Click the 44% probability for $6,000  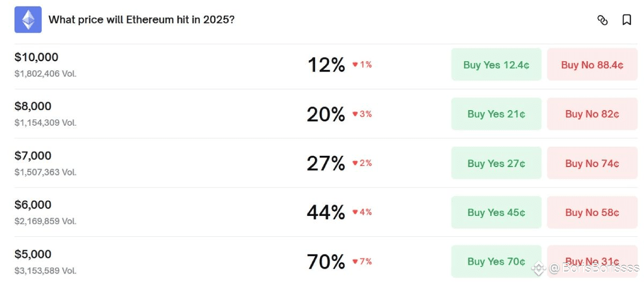[326, 213]
